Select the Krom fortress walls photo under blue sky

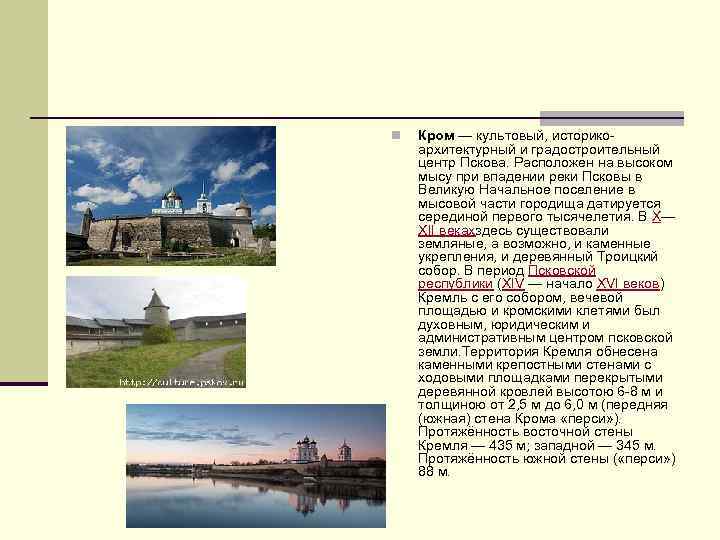[x=171, y=196]
